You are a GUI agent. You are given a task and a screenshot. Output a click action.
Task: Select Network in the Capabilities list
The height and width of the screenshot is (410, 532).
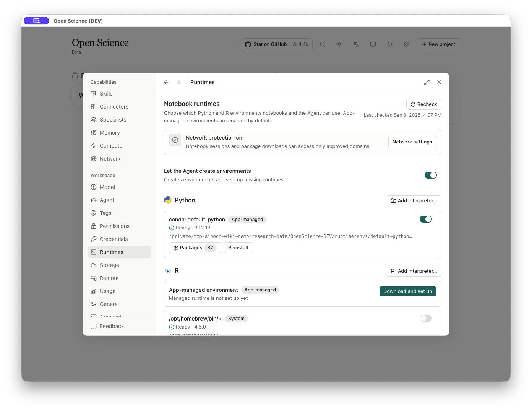pyautogui.click(x=119, y=159)
